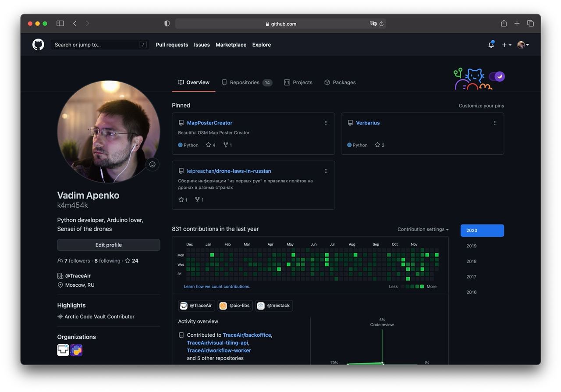The width and height of the screenshot is (561, 392).
Task: Click Learn how we count contributions
Action: point(217,286)
